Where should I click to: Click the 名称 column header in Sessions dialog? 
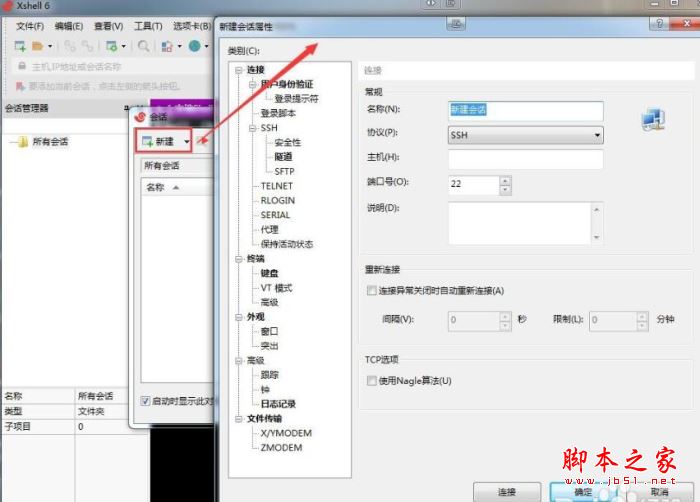point(155,188)
